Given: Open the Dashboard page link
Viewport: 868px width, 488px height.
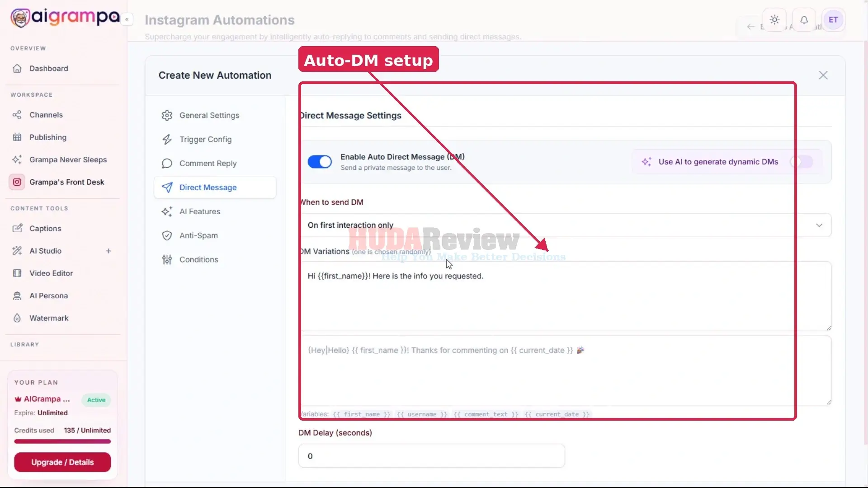Looking at the screenshot, I should pos(49,68).
